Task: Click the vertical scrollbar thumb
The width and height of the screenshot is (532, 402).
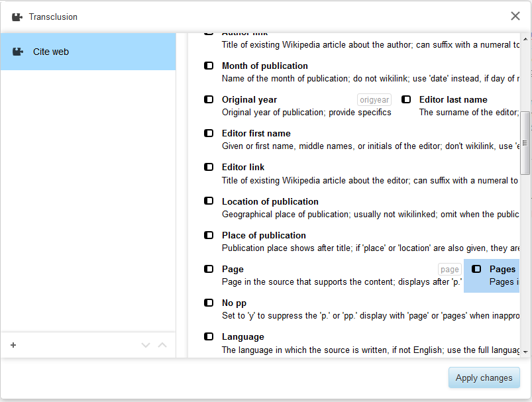Action: pyautogui.click(x=525, y=142)
